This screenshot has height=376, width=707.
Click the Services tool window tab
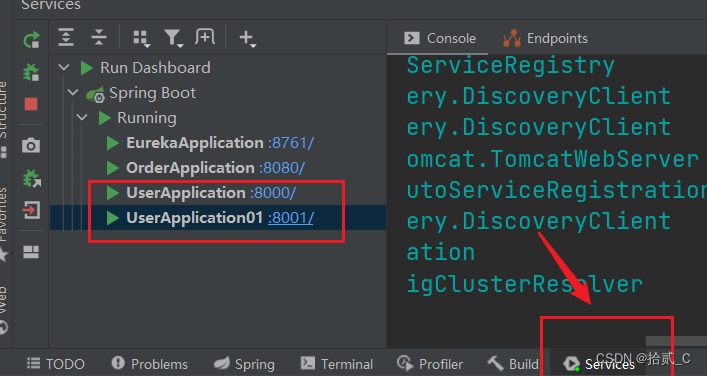[599, 364]
